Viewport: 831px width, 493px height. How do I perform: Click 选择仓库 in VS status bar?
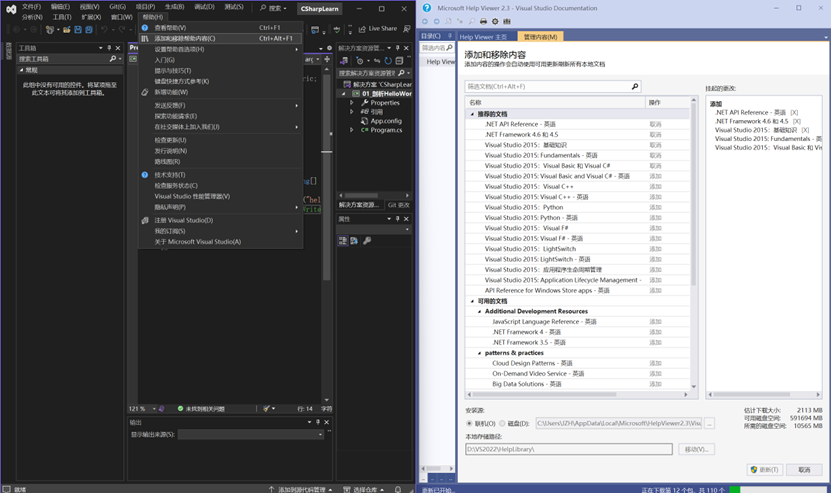[364, 489]
